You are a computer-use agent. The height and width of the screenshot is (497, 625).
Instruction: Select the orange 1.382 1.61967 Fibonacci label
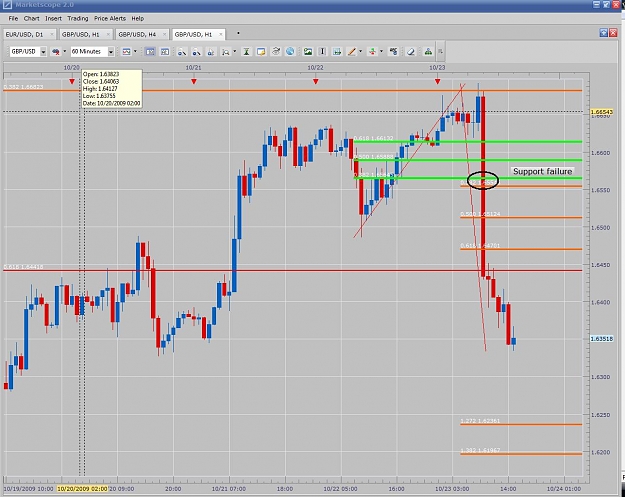(480, 450)
